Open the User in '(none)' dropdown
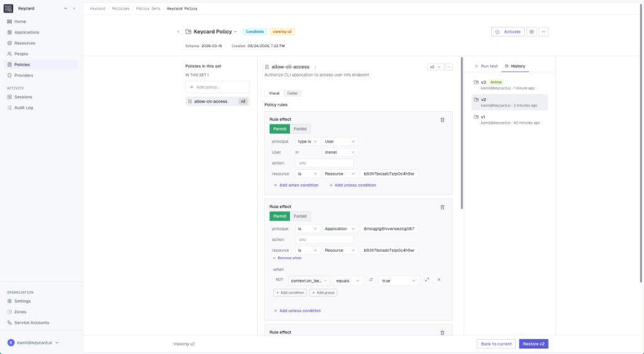The height and width of the screenshot is (354, 644). pos(340,152)
